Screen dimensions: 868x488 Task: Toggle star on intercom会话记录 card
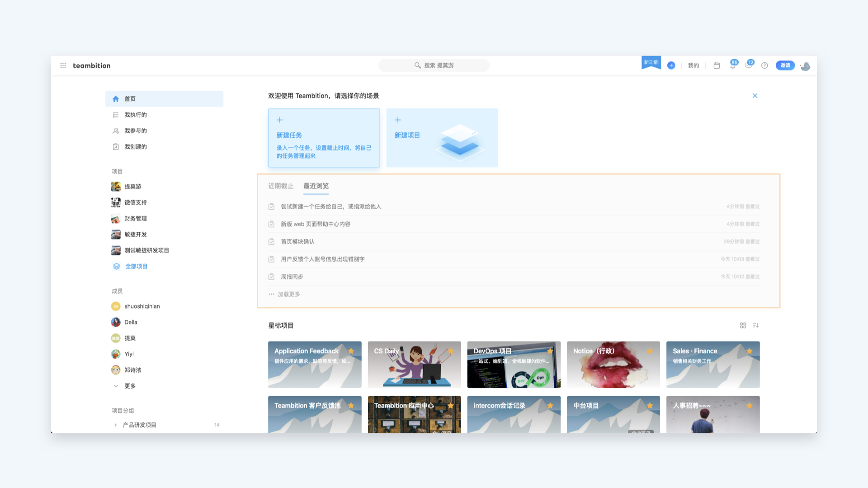click(x=550, y=406)
